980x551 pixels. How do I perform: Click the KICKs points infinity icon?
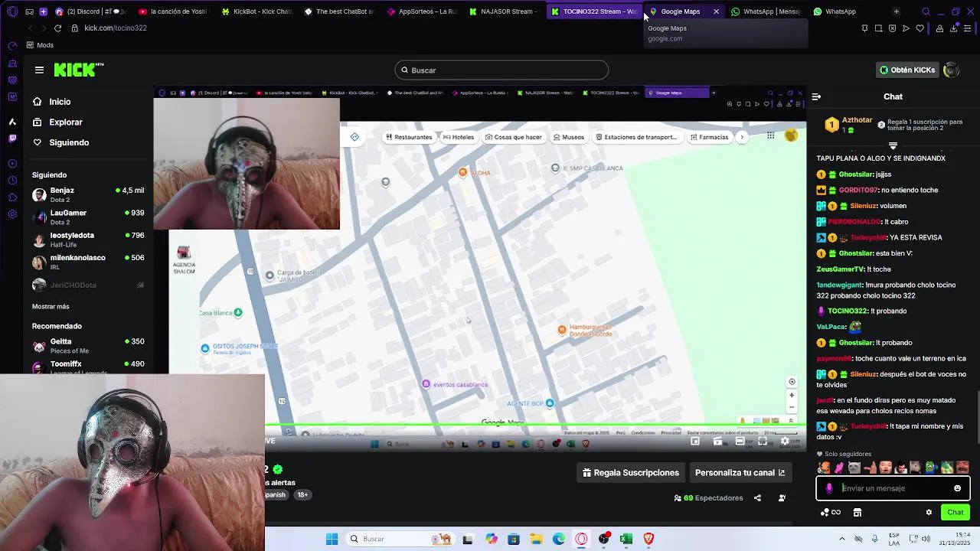point(831,513)
